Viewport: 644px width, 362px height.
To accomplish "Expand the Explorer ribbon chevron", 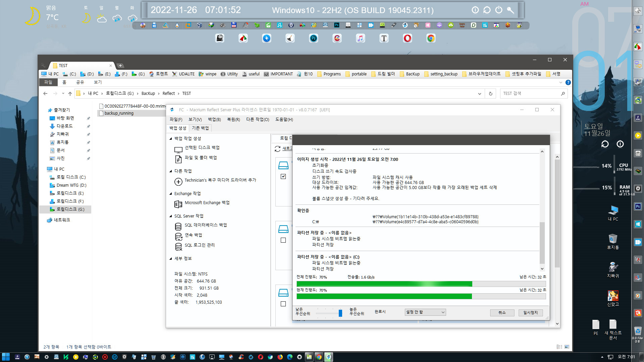I will pos(560,82).
